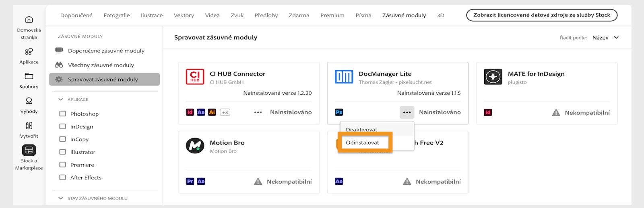
Task: Switch to Předlohy tab
Action: [x=266, y=15]
